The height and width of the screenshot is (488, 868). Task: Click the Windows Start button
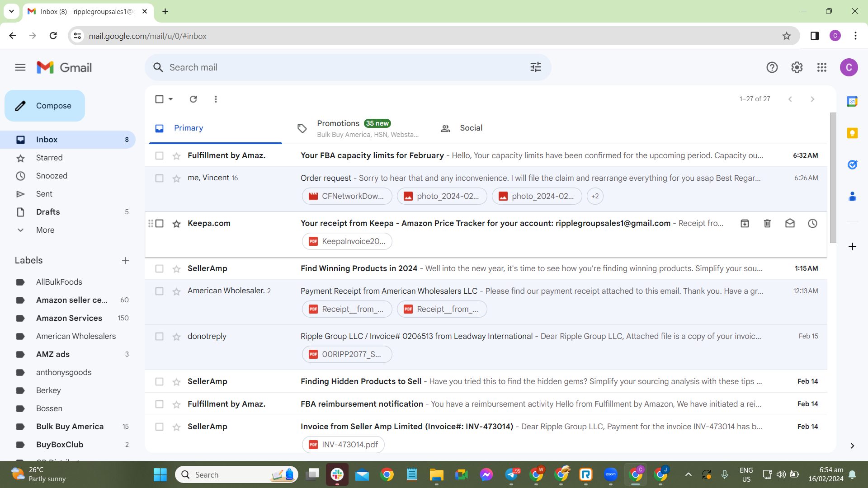pos(160,474)
